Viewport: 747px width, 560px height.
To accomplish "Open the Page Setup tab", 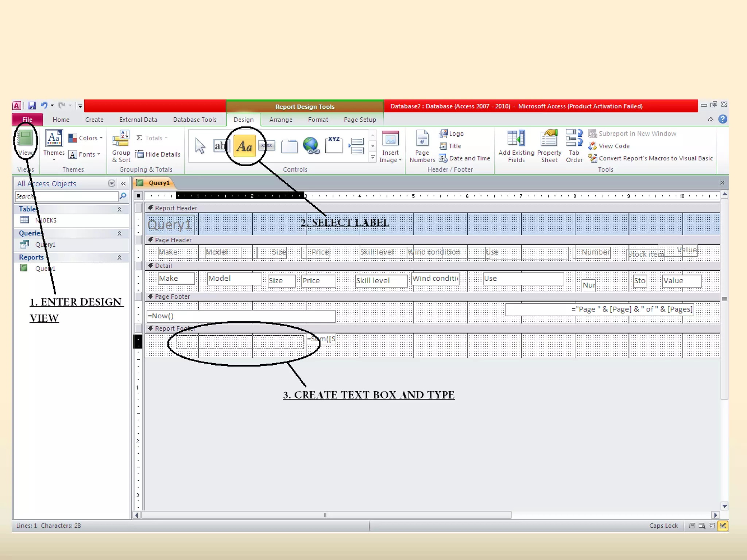I will point(360,120).
